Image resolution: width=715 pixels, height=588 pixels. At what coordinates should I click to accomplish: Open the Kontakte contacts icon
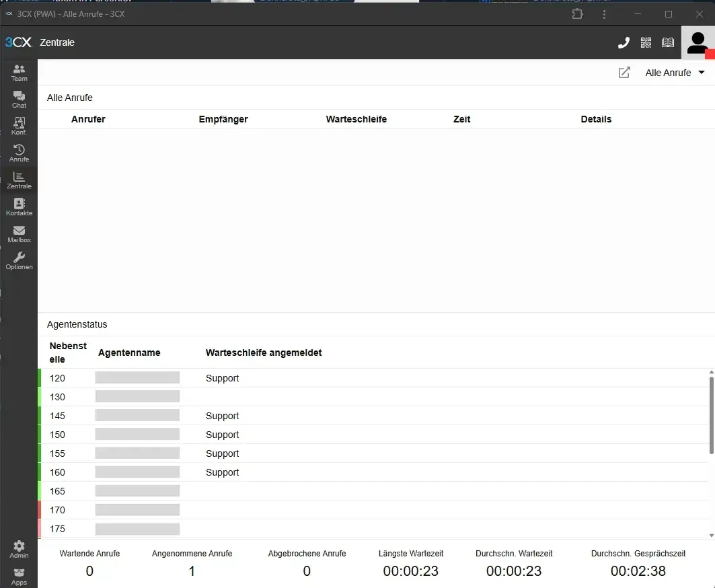(x=19, y=207)
